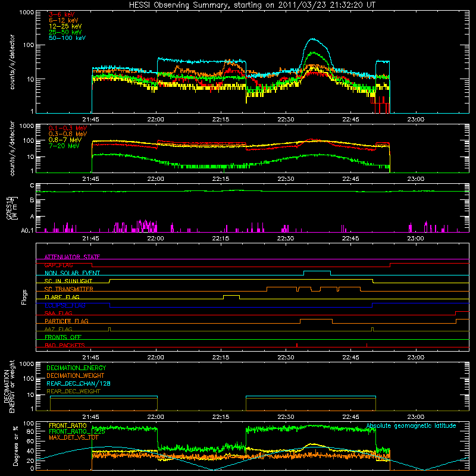The height and width of the screenshot is (476, 476).
Task: Select the SC_IN_SUNLIGHT flag label
Action: pos(68,281)
